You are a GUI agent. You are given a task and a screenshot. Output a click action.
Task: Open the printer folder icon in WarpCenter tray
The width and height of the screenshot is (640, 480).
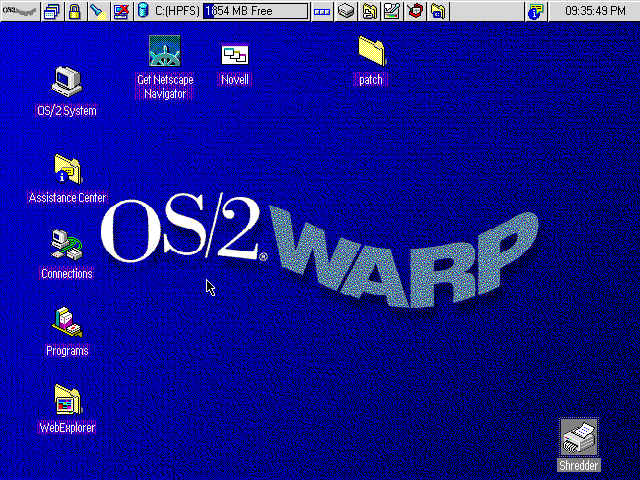(x=369, y=11)
